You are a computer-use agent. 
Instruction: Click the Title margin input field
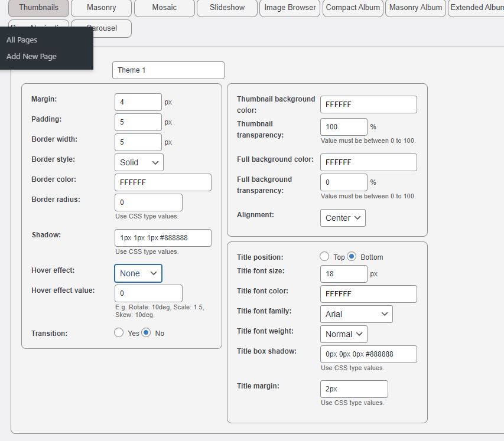click(x=354, y=389)
